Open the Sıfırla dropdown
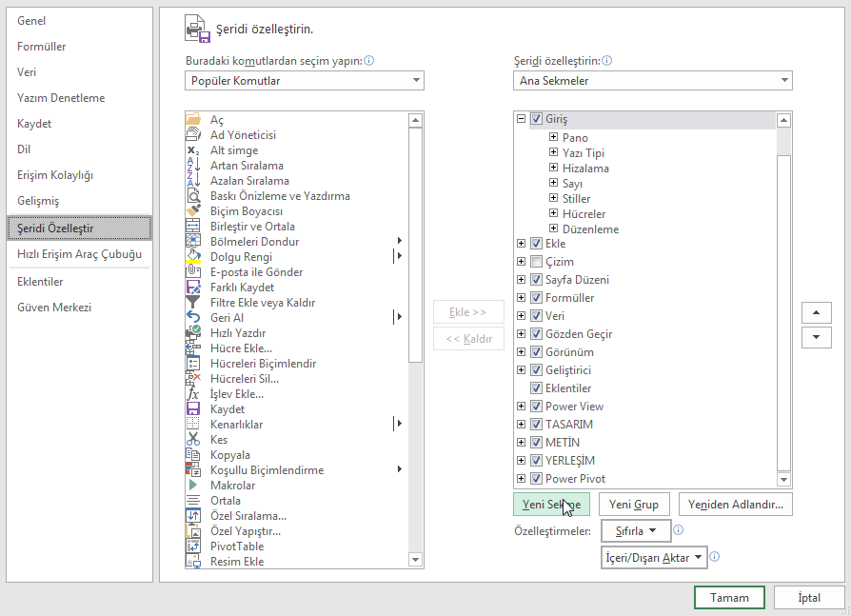 coord(636,531)
